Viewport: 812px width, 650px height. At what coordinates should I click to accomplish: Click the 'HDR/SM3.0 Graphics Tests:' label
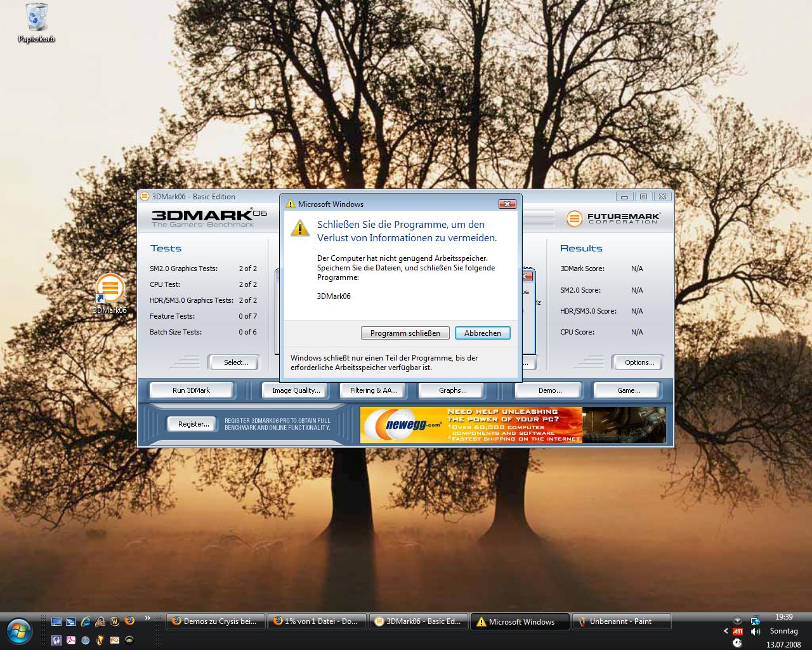(x=191, y=300)
